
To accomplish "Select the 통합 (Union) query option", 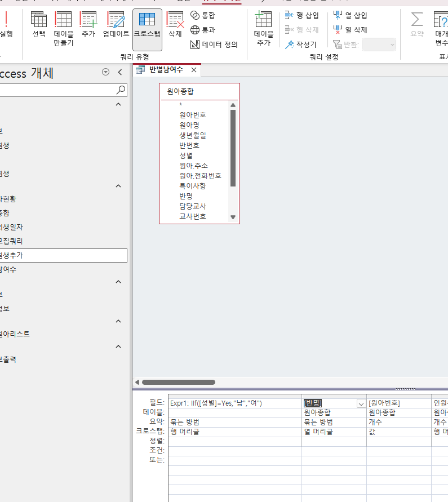I will 203,15.
